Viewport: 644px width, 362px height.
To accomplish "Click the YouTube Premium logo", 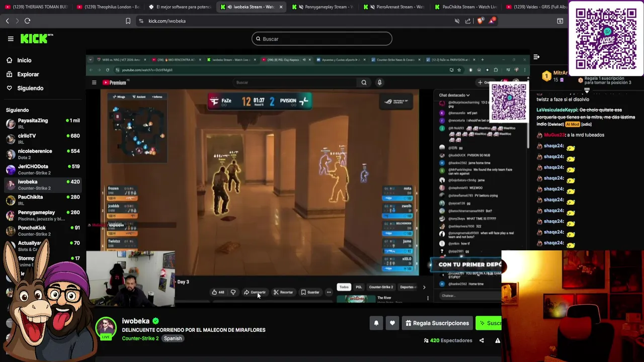I will tap(115, 82).
